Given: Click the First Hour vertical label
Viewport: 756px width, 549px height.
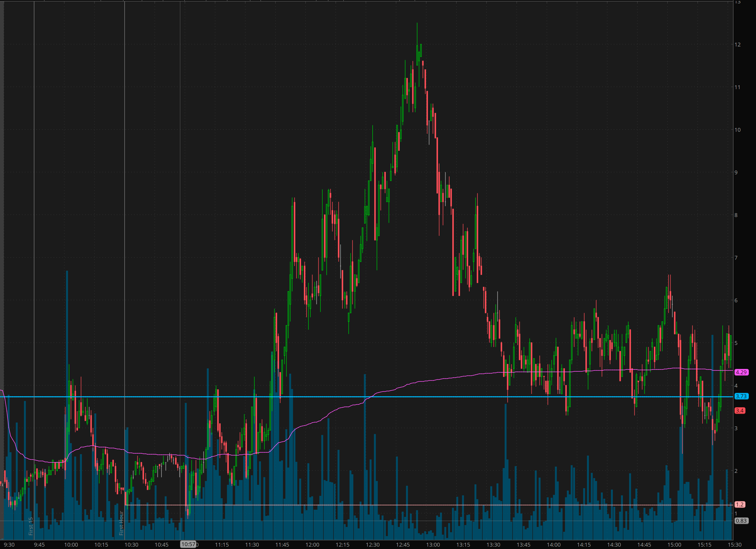Looking at the screenshot, I should tap(121, 523).
